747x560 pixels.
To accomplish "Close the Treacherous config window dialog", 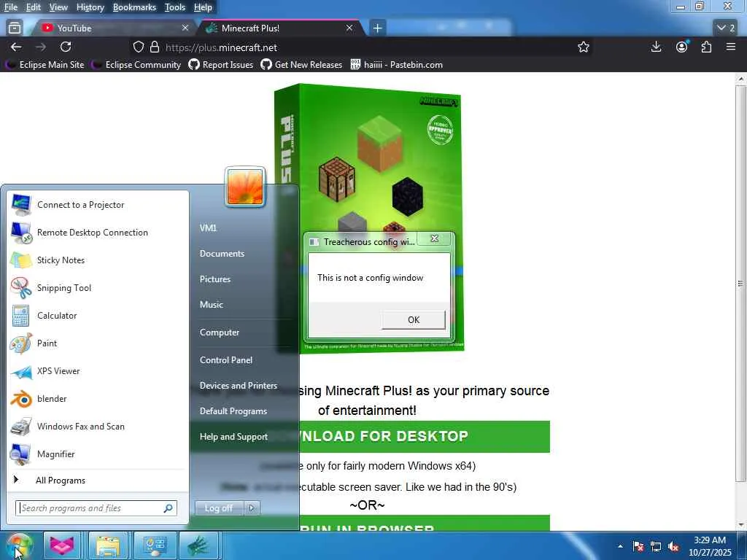I will pyautogui.click(x=435, y=238).
